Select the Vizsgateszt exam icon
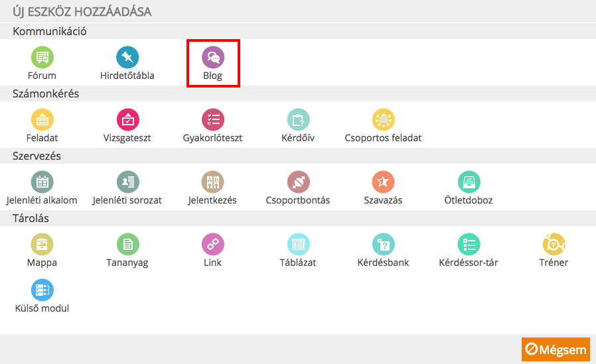This screenshot has height=364, width=596. 127,119
